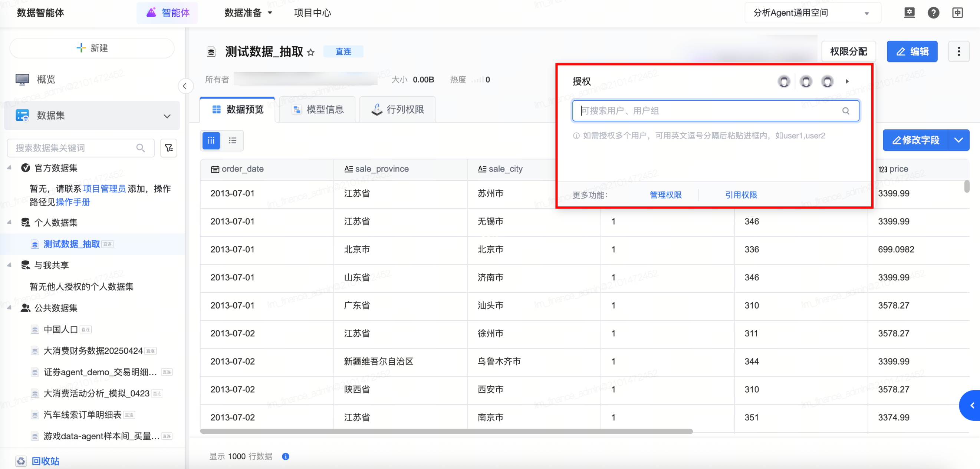Click the horizontal scrollbar under the table
The height and width of the screenshot is (469, 980).
(x=446, y=431)
